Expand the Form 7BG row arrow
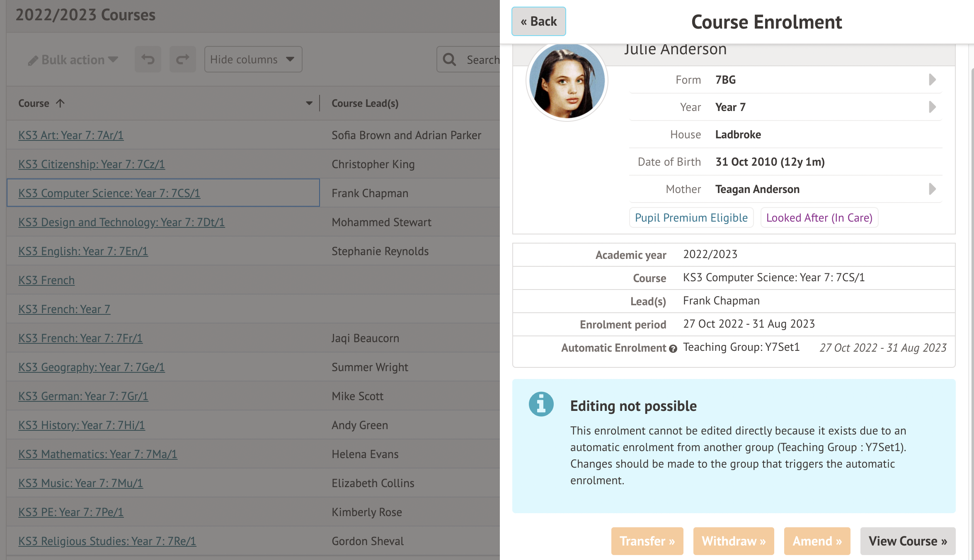 [932, 80]
